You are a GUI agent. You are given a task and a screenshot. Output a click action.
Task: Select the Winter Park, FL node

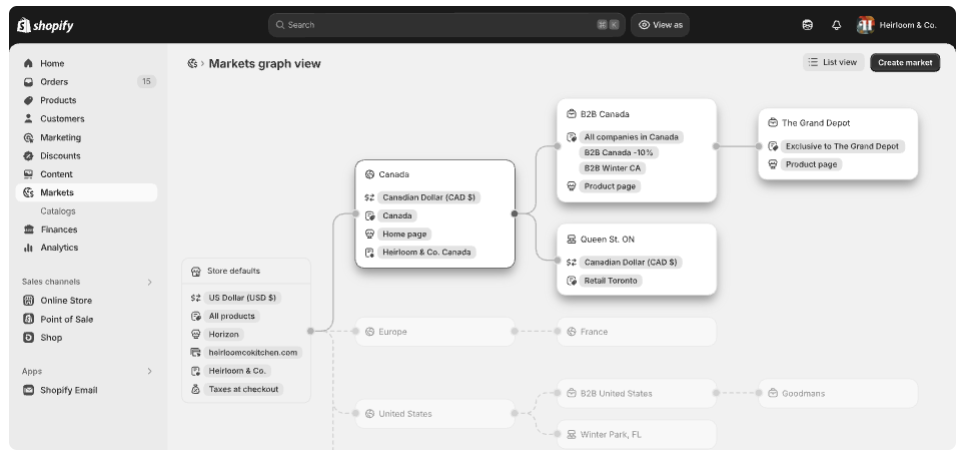click(636, 435)
